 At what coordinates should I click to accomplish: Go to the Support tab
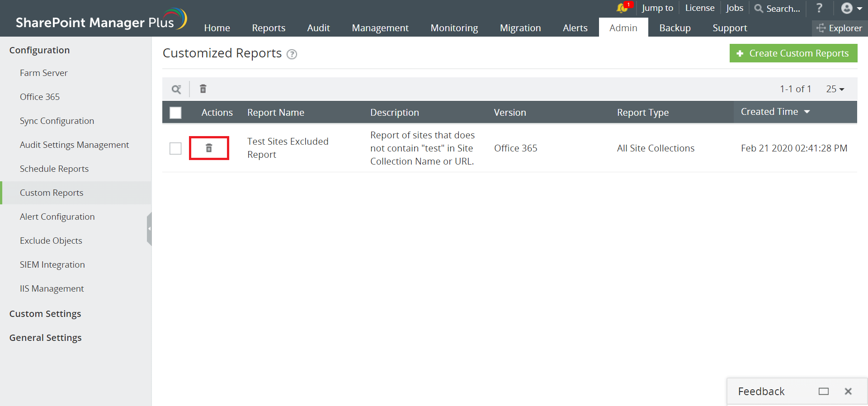pyautogui.click(x=730, y=28)
